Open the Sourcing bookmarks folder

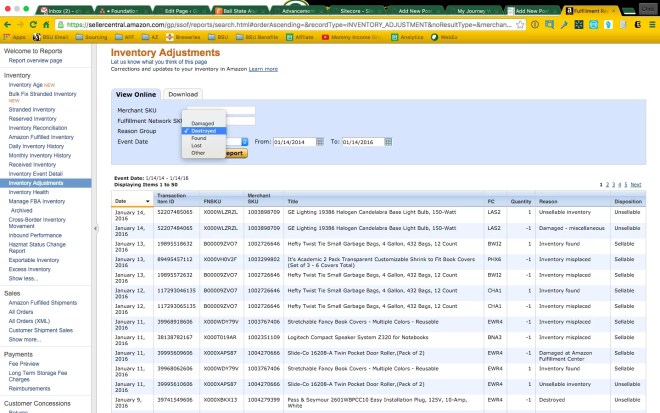tap(91, 37)
